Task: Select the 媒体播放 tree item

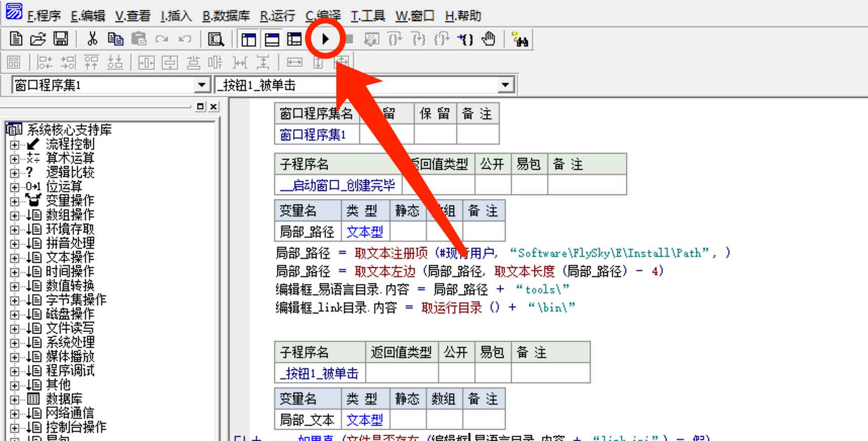Action: (70, 357)
